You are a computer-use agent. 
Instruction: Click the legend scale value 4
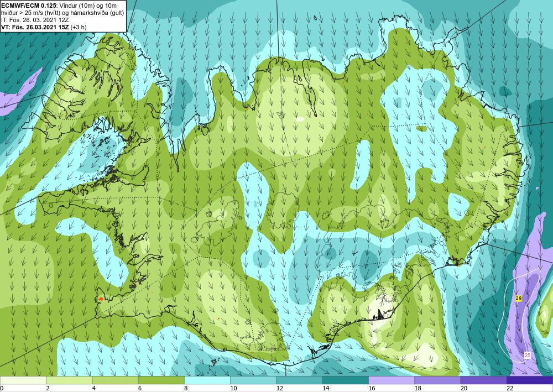coord(94,388)
